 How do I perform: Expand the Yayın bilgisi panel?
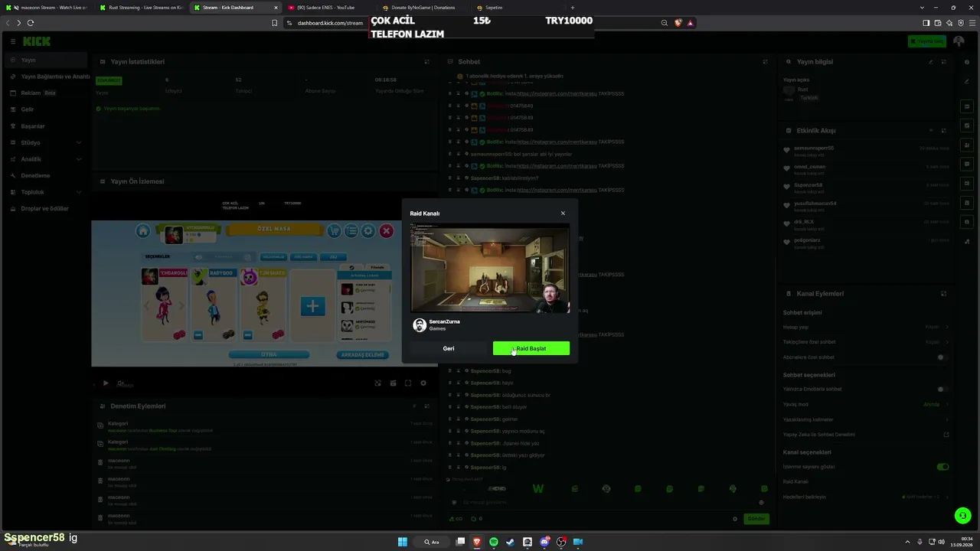(x=944, y=61)
